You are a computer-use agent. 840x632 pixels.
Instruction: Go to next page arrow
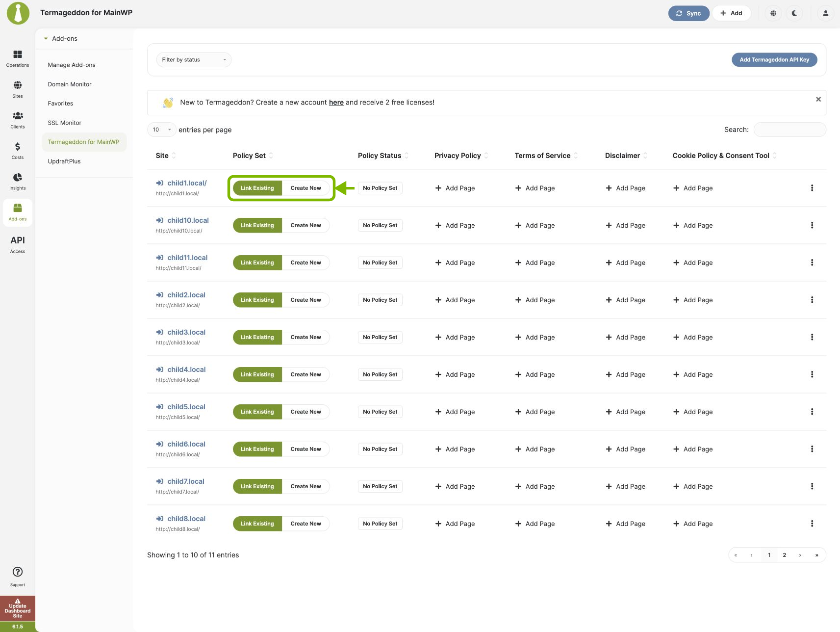[x=800, y=555]
